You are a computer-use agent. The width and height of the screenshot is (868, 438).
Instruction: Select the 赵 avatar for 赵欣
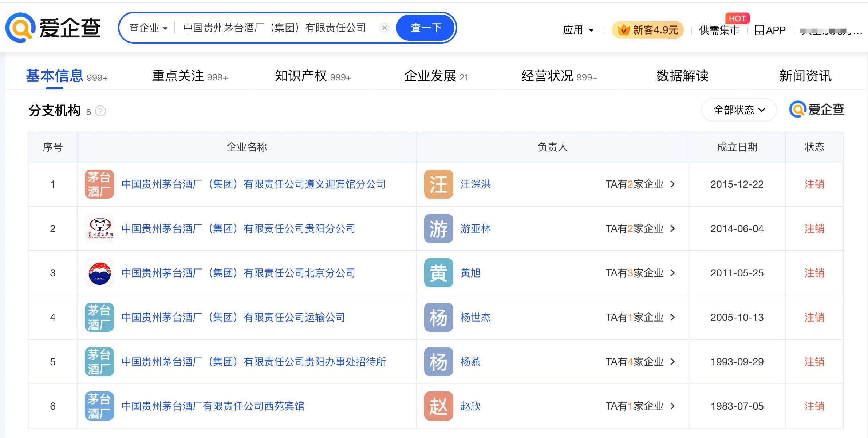click(439, 406)
